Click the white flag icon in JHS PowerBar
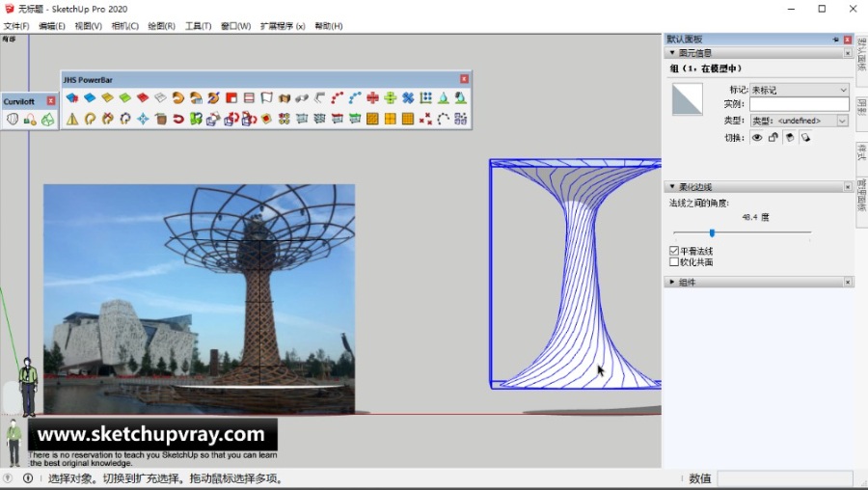Screen dimensions: 868x490 click(x=267, y=98)
